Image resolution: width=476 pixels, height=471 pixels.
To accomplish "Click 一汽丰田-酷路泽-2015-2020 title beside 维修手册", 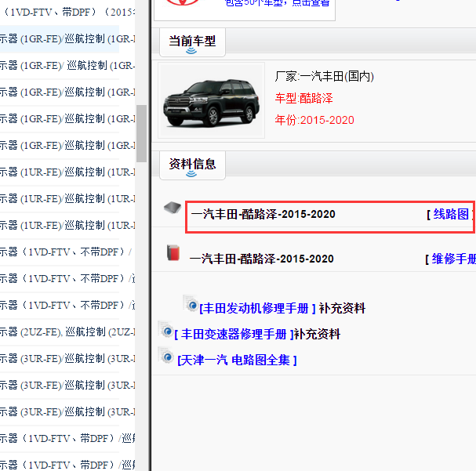I will click(262, 259).
